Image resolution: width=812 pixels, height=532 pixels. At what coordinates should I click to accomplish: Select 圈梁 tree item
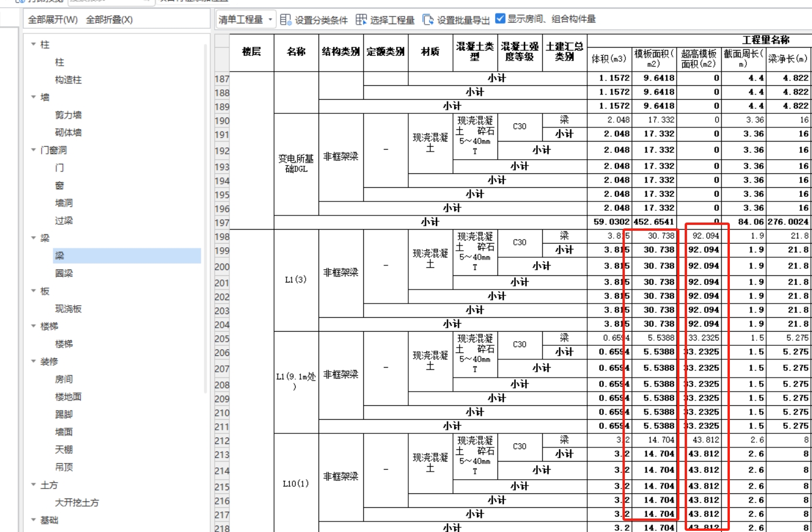click(x=64, y=274)
